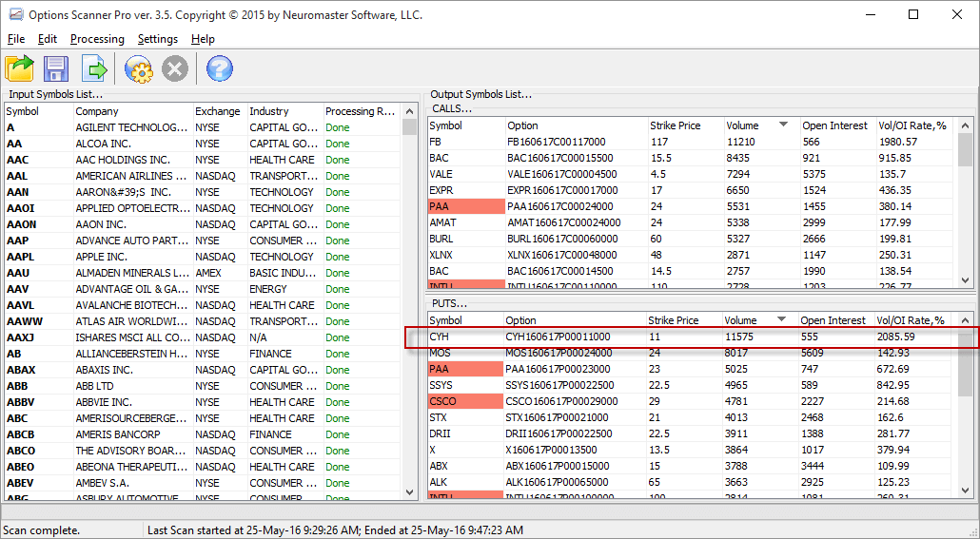Click the application icon in the title bar
Image resolution: width=980 pixels, height=539 pixels.
pyautogui.click(x=15, y=14)
